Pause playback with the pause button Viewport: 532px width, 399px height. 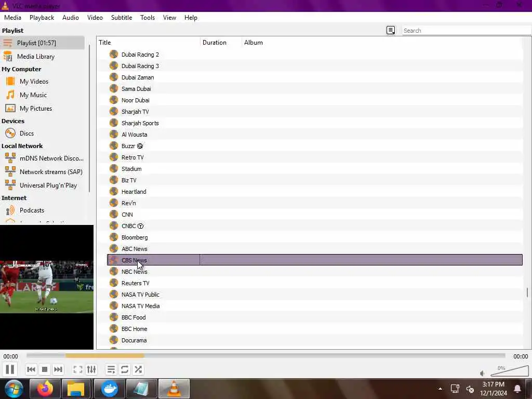click(10, 369)
